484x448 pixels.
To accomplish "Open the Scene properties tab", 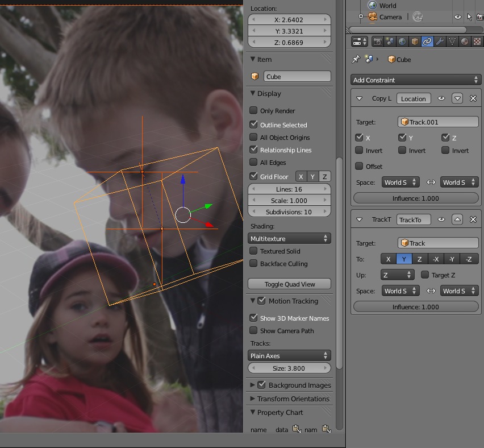I will click(390, 42).
